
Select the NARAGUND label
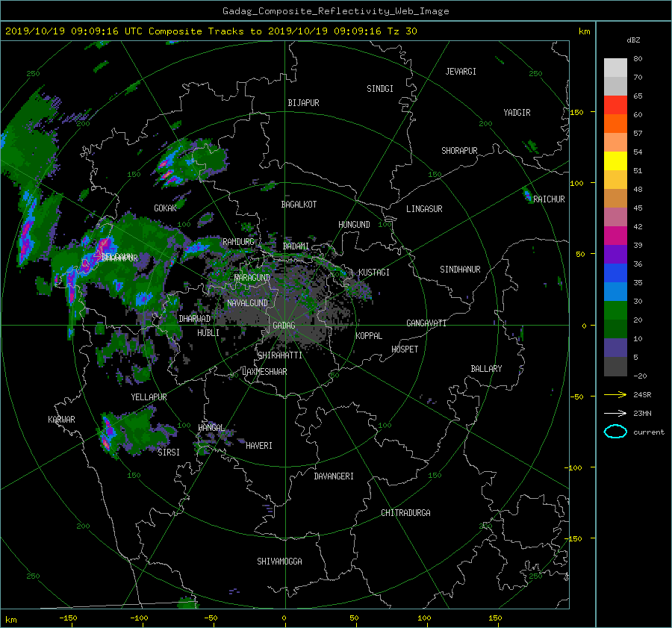[252, 278]
